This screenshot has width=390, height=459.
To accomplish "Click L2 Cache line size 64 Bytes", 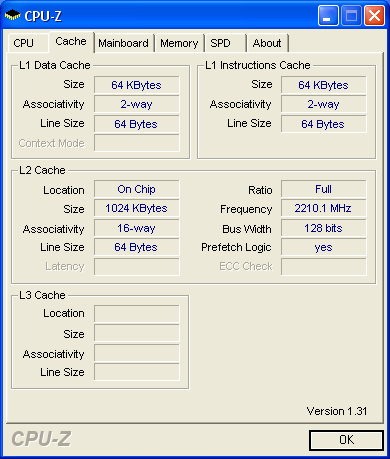I will pyautogui.click(x=137, y=247).
